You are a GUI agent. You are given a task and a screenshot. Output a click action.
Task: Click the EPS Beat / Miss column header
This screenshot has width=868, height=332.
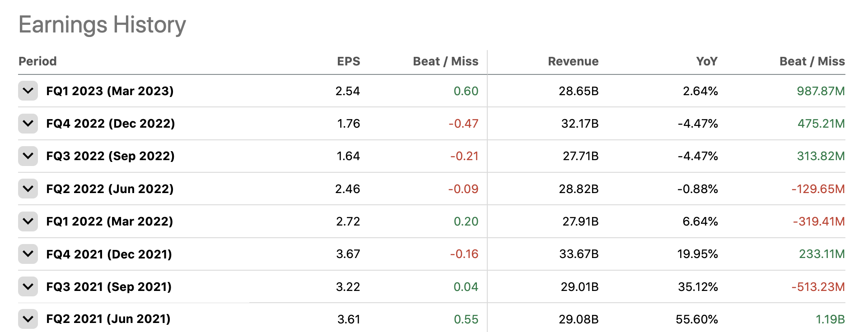point(445,61)
